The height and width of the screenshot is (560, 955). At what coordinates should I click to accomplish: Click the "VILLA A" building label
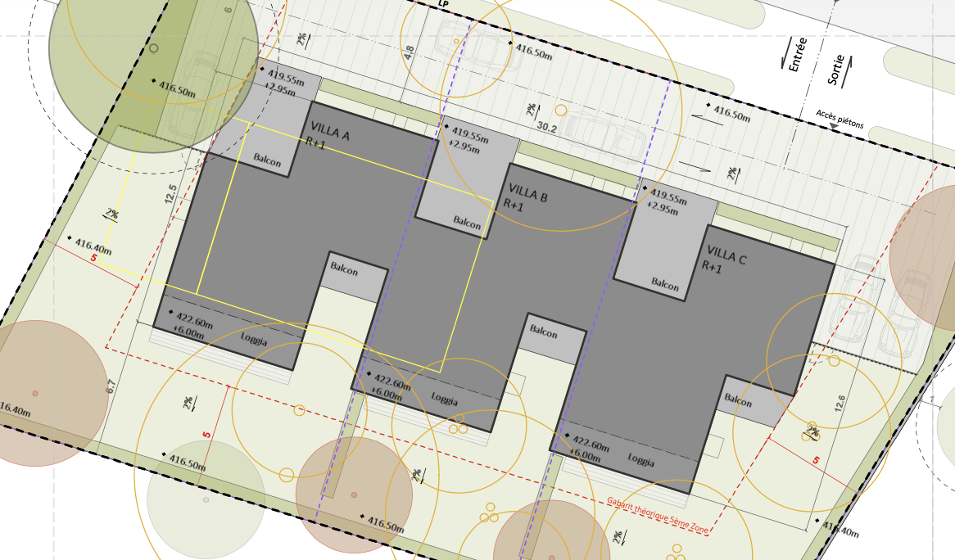(330, 131)
